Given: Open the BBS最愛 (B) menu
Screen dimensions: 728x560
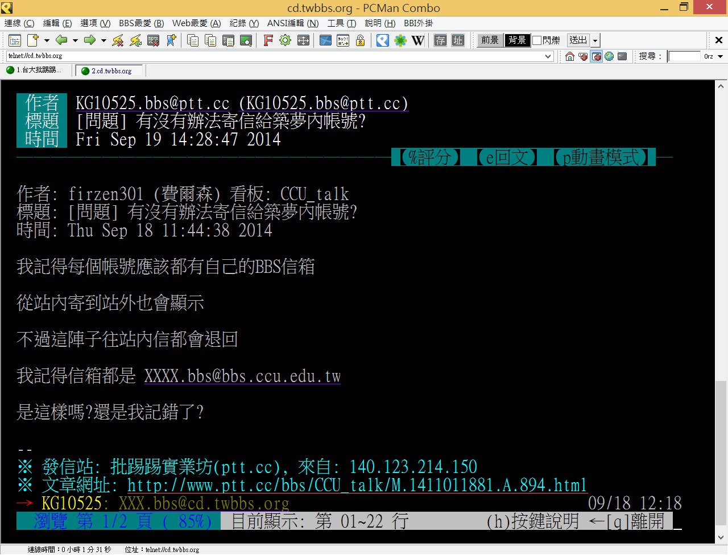Looking at the screenshot, I should (x=142, y=23).
